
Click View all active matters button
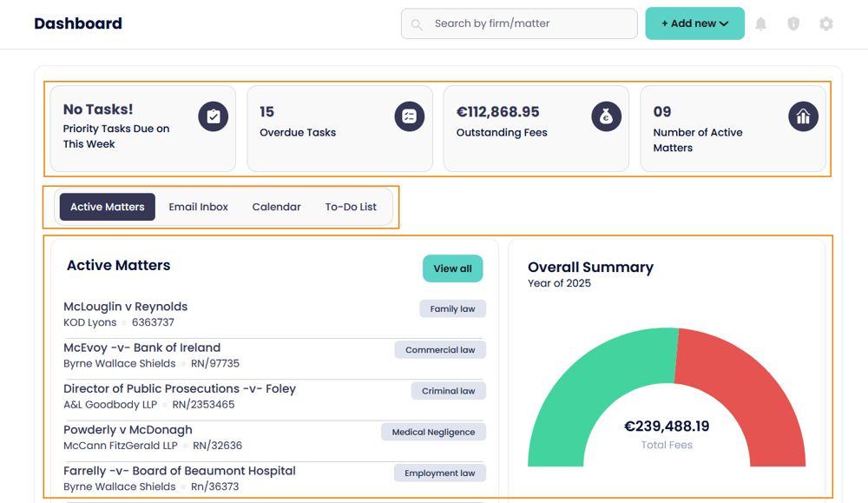click(452, 268)
